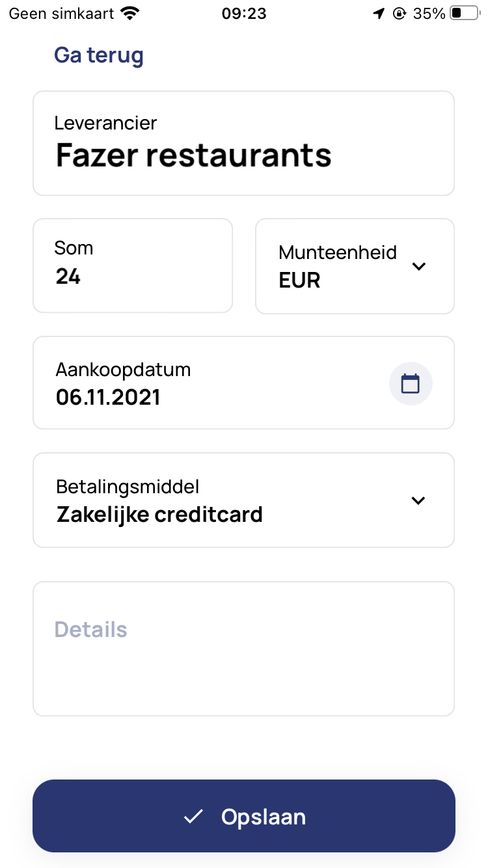The width and height of the screenshot is (488, 868).
Task: Open the calendar date picker icon
Action: coord(411,383)
